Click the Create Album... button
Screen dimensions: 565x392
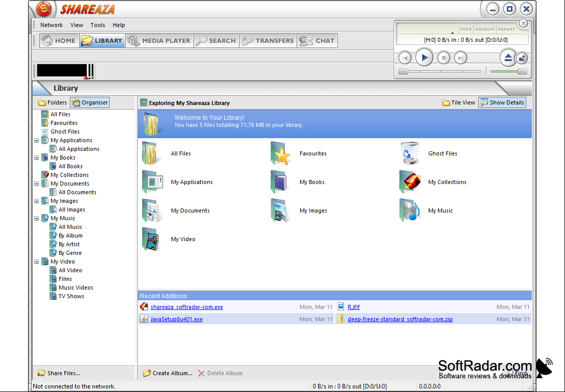click(167, 373)
